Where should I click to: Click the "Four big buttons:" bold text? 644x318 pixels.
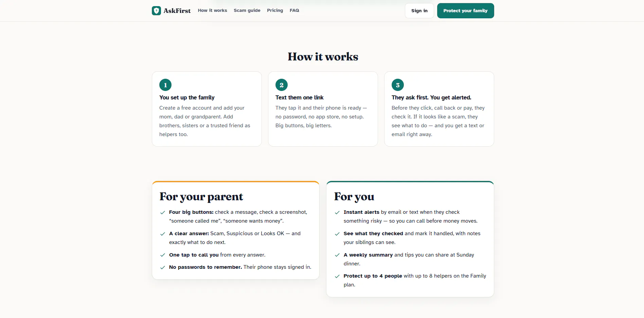pos(191,212)
